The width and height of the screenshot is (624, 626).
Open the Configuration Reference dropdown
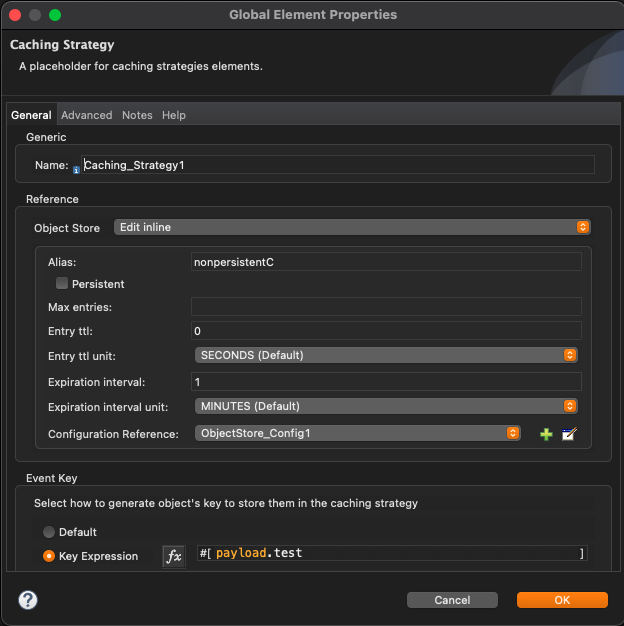pos(358,433)
